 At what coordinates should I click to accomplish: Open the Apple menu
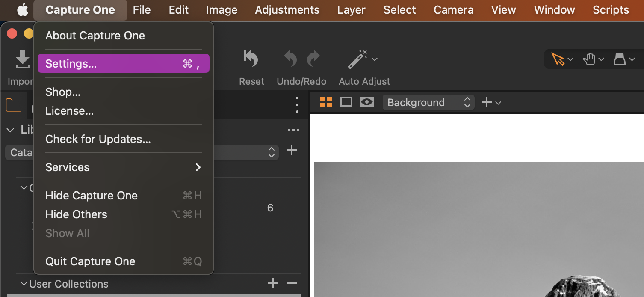tap(22, 10)
